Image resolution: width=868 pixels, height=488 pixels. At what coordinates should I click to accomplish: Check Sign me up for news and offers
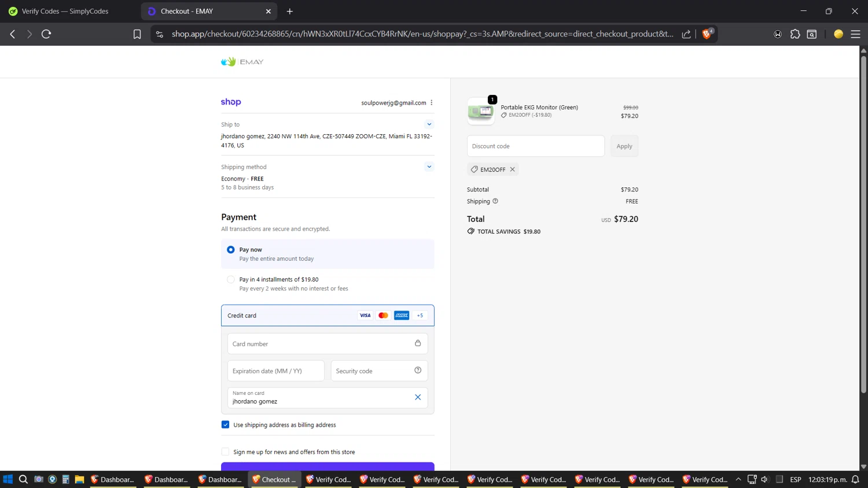pos(226,452)
